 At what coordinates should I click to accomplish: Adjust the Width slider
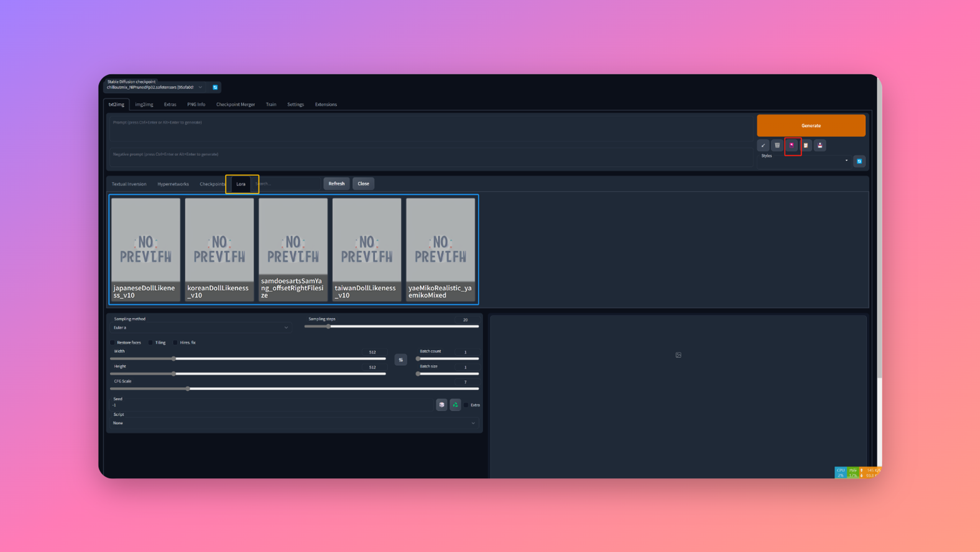click(x=248, y=359)
